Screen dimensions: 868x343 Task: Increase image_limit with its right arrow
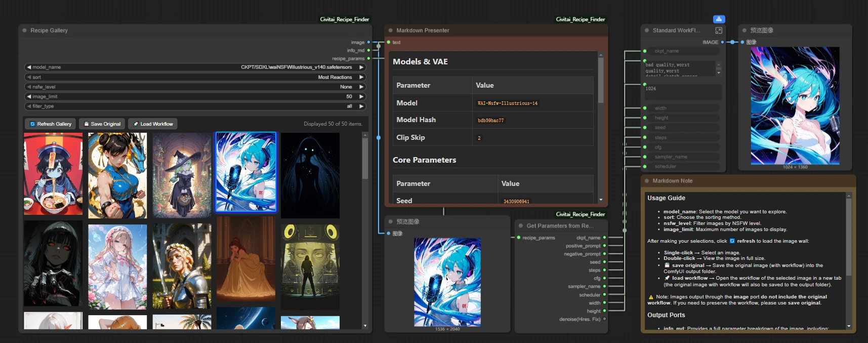click(361, 96)
